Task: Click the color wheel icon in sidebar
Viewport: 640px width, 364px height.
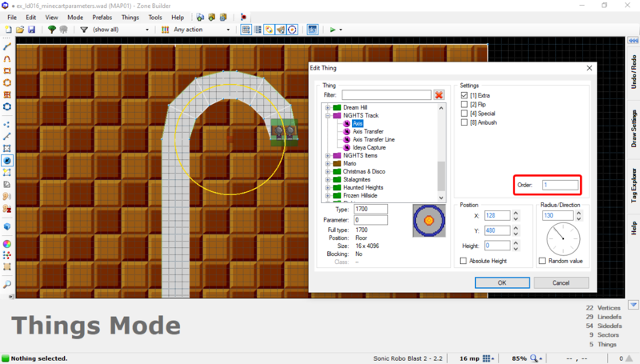Action: pos(7,243)
